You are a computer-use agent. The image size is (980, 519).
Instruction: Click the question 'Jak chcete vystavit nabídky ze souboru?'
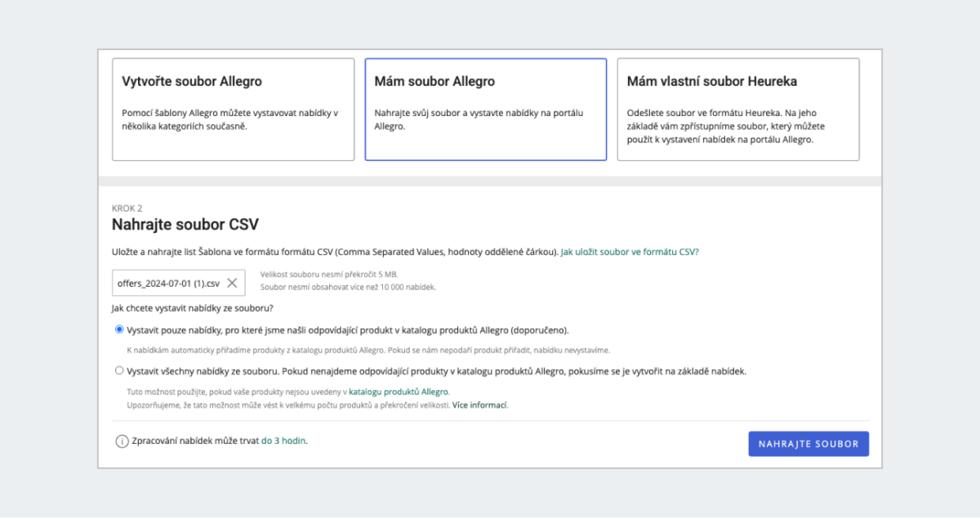(193, 309)
